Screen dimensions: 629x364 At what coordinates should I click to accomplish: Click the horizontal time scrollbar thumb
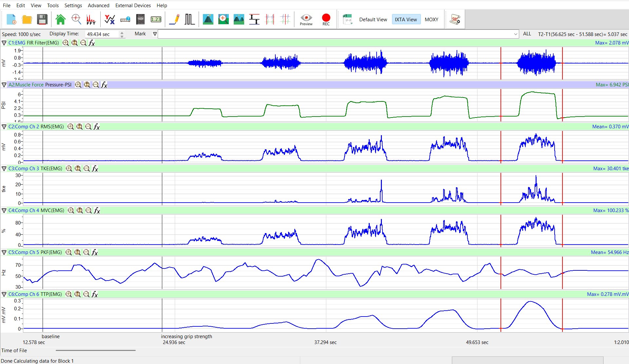[x=96, y=350]
